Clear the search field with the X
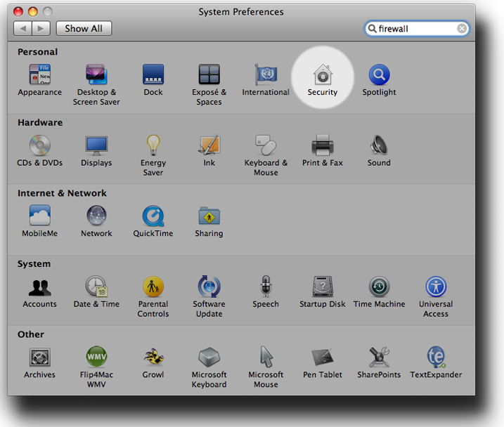Screen dimensions: 504x427 coord(462,29)
